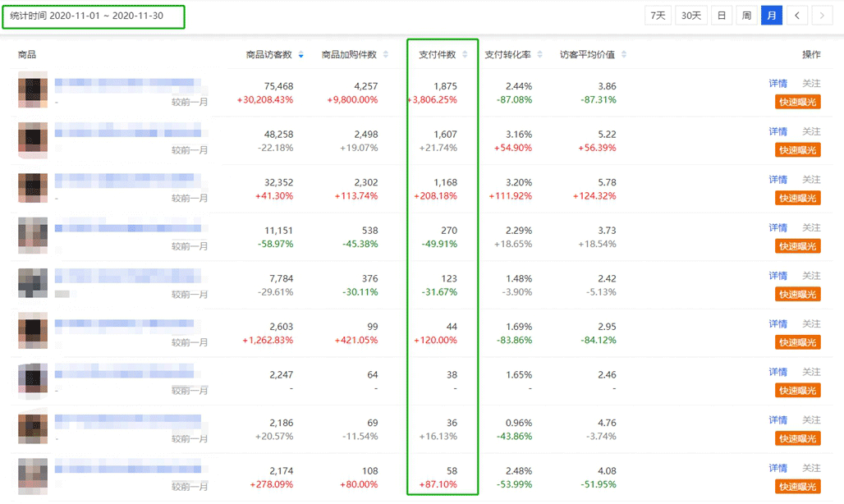The height and width of the screenshot is (504, 844).
Task: Sort by 访客平均价值 column sort icon
Action: [x=624, y=55]
